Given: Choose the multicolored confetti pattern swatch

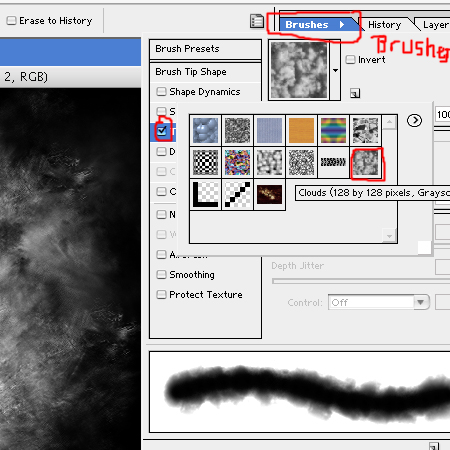Looking at the screenshot, I should (x=237, y=162).
